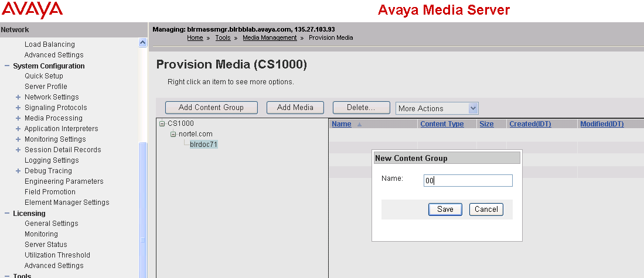Open Utilization Threshold page
644x278 pixels.
click(57, 255)
